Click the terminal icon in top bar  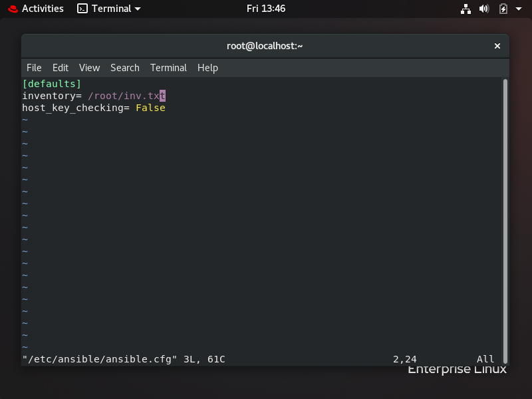(82, 9)
